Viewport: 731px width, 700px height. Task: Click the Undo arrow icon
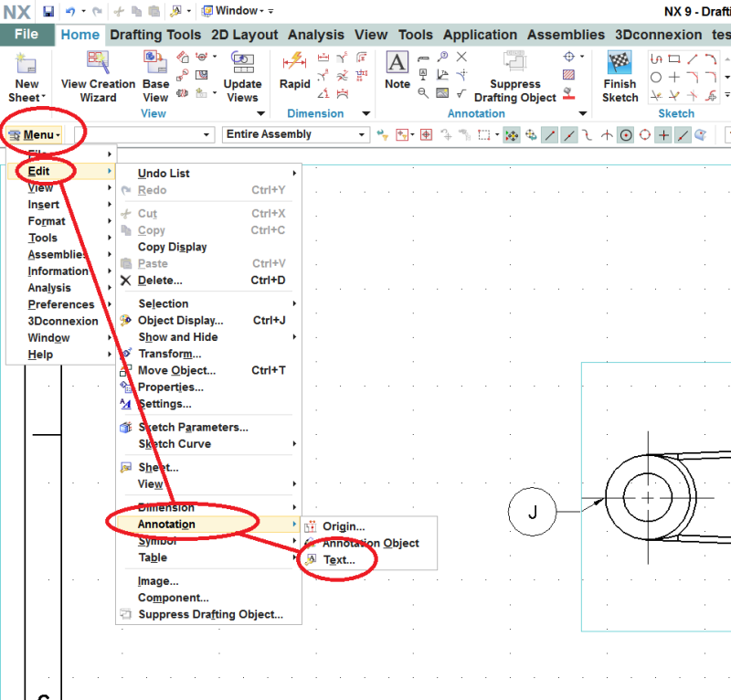coord(70,11)
